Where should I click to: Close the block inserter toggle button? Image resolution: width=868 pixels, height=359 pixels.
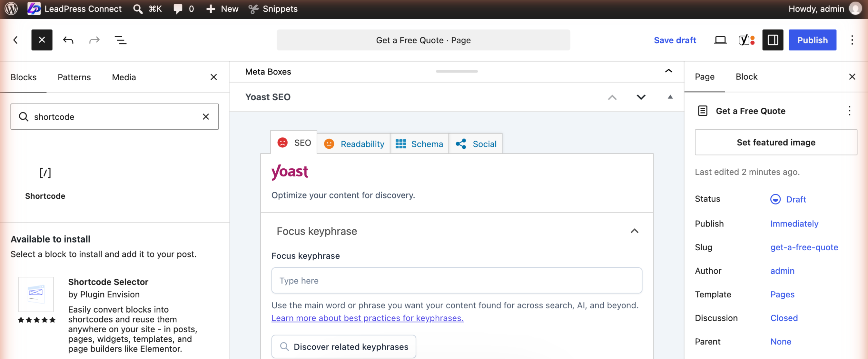pyautogui.click(x=42, y=40)
